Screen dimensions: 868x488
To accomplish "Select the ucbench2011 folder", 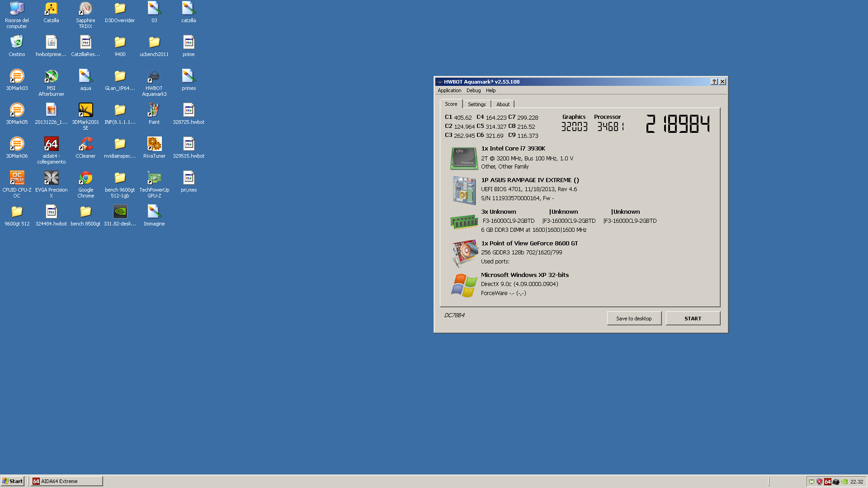I will pyautogui.click(x=154, y=46).
